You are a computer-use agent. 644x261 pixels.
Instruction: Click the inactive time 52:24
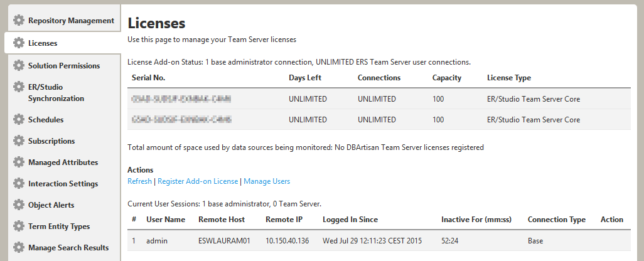[449, 241]
